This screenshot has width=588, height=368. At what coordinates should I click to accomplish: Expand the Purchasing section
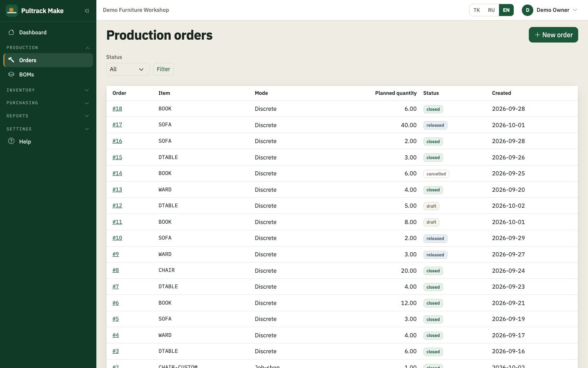tap(48, 103)
